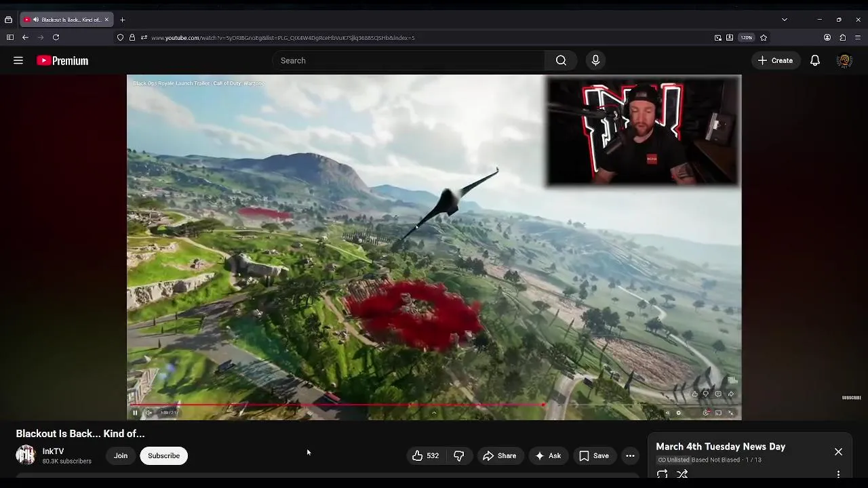This screenshot has height=488, width=868.
Task: Bookmark this page with the star
Action: click(x=764, y=37)
